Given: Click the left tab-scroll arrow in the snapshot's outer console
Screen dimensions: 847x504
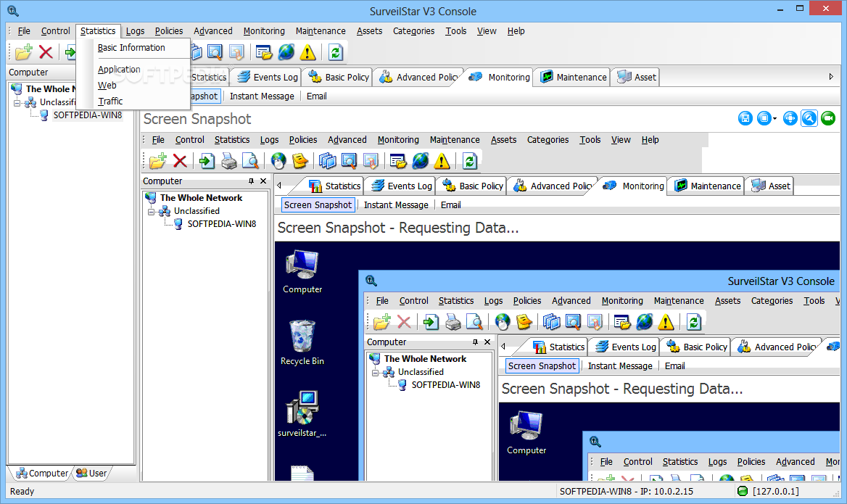Looking at the screenshot, I should point(279,186).
